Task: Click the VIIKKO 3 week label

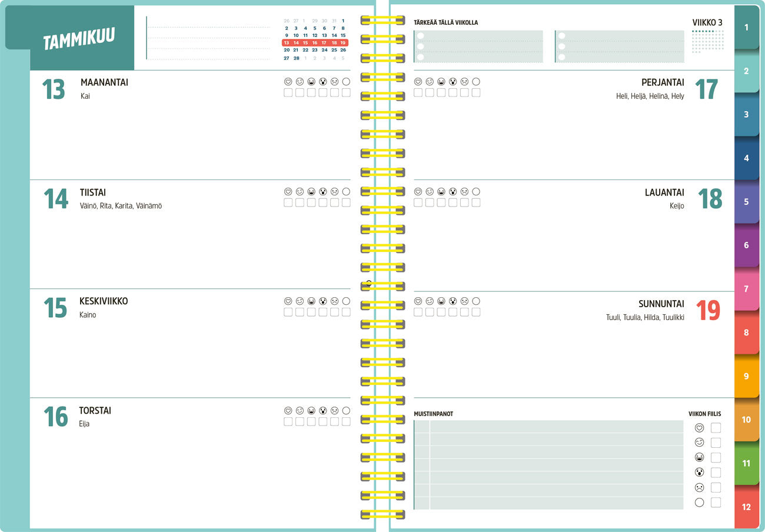Action: point(707,23)
